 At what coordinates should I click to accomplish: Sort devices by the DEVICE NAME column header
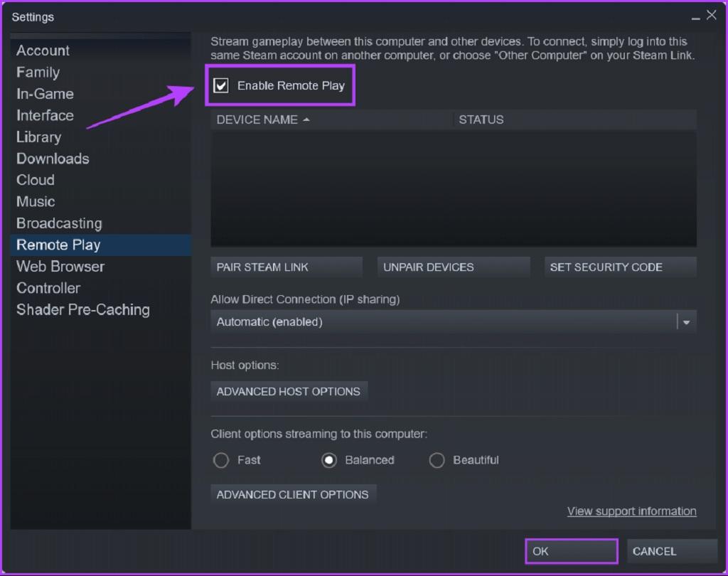331,120
